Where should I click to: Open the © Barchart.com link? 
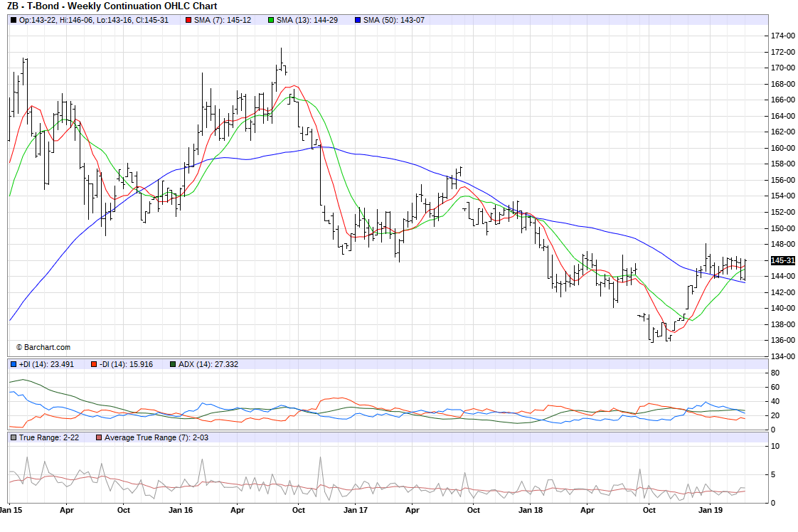[x=43, y=347]
